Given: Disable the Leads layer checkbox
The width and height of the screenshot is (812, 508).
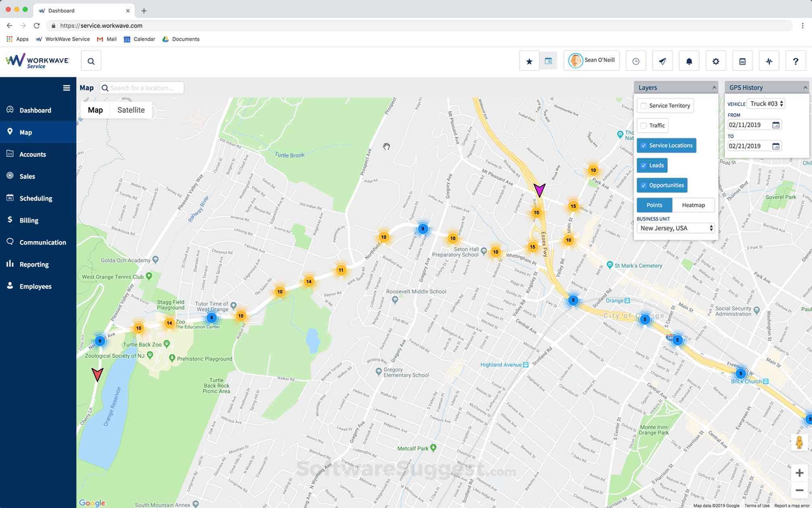Looking at the screenshot, I should [x=644, y=165].
